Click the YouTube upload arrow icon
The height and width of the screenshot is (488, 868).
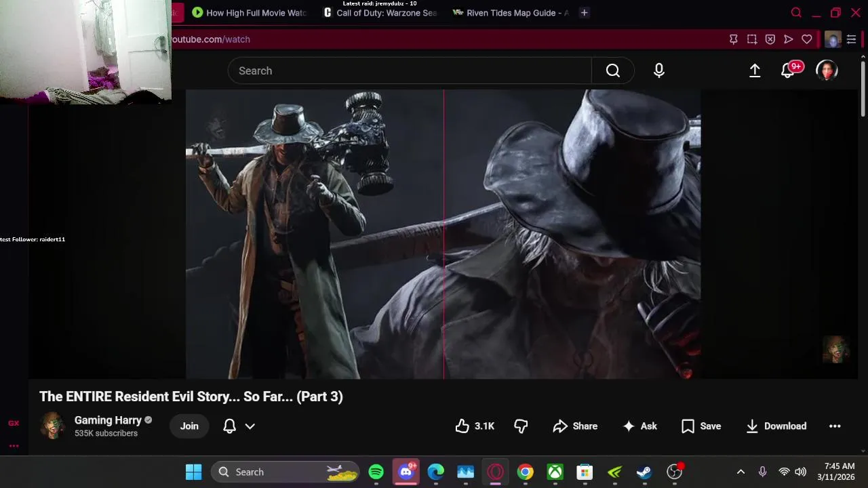coord(755,70)
